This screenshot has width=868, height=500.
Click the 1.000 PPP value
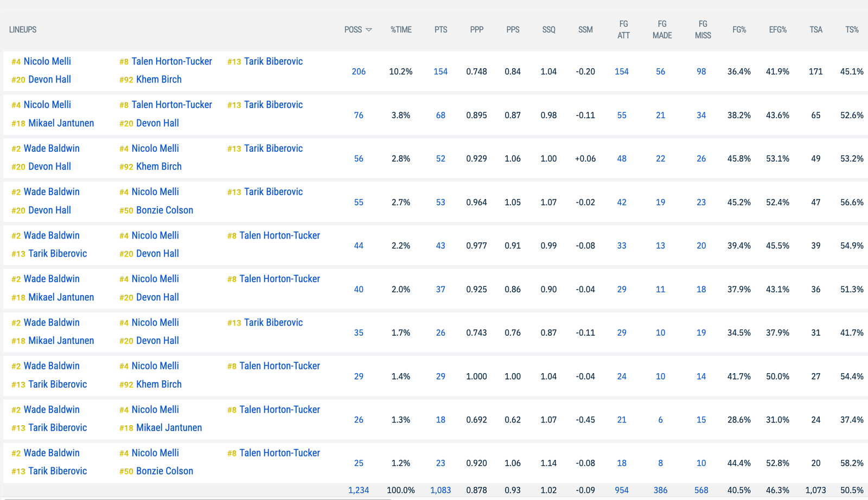coord(476,376)
